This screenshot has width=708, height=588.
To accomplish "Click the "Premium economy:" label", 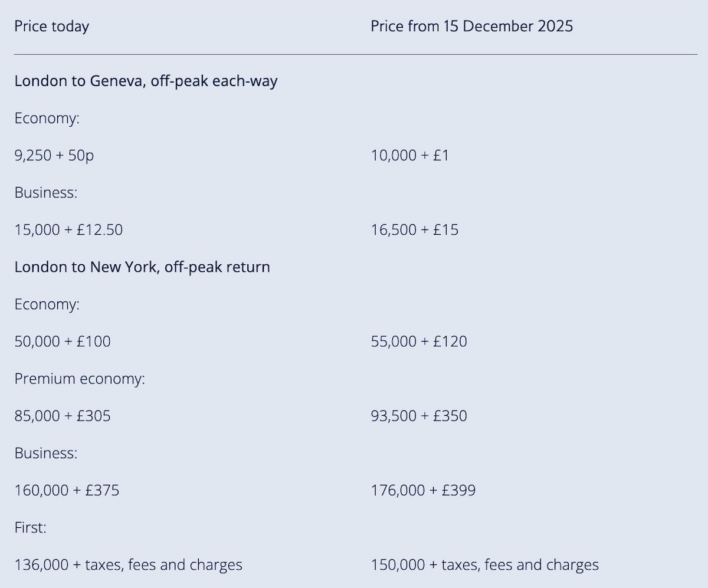I will [x=80, y=379].
